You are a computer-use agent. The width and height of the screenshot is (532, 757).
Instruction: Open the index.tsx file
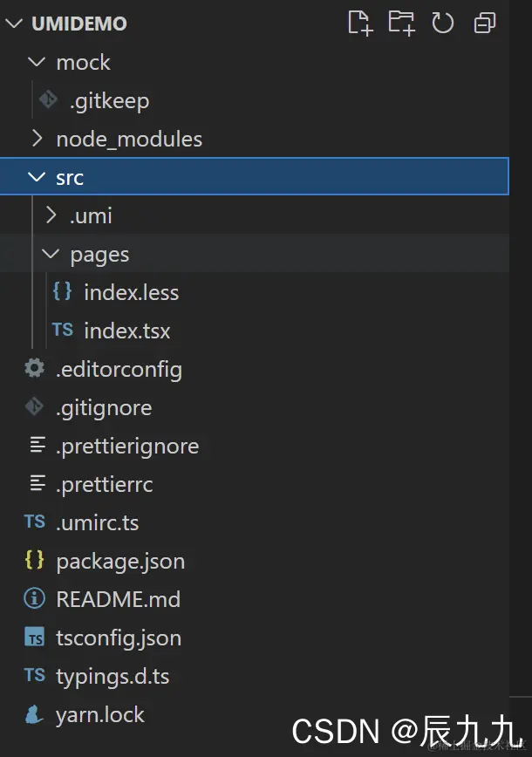(126, 331)
